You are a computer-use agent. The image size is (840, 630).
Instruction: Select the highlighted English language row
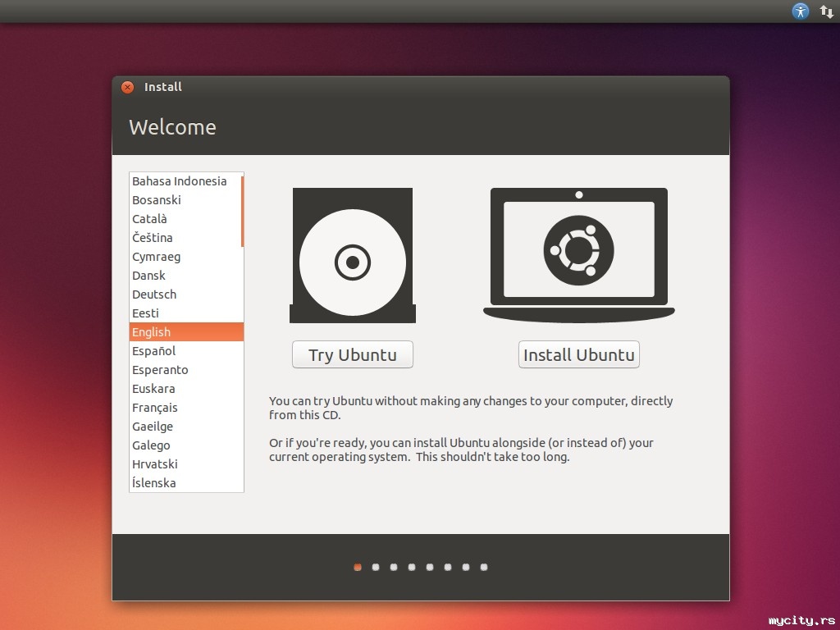pyautogui.click(x=186, y=331)
